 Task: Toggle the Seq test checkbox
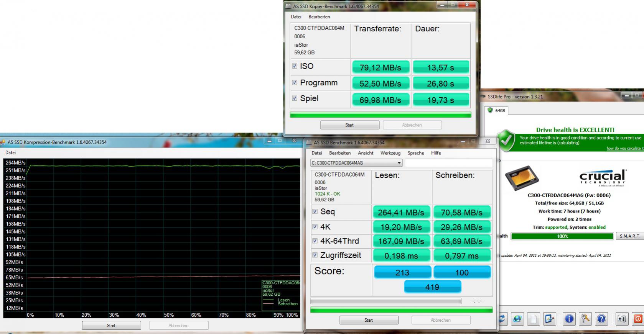(315, 211)
